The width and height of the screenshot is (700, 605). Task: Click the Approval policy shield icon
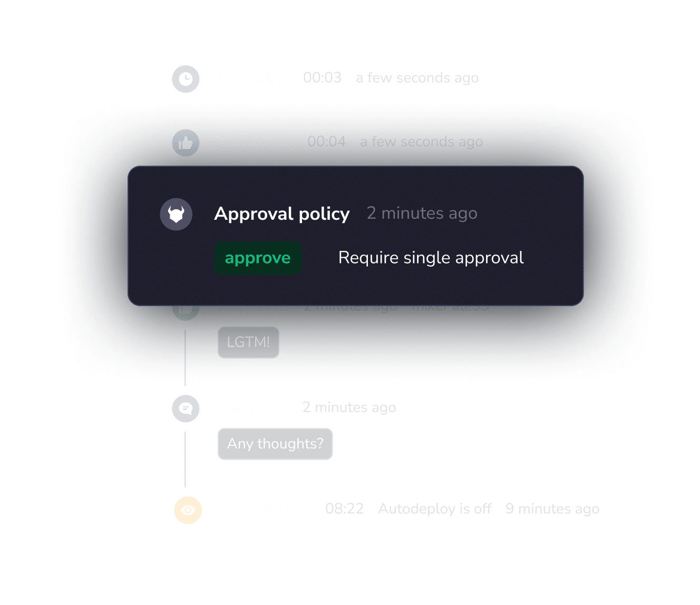click(x=176, y=214)
